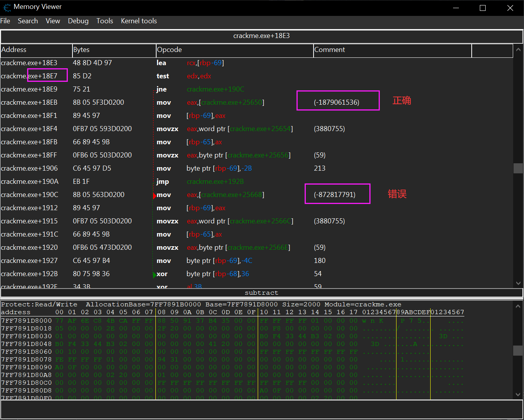Image resolution: width=524 pixels, height=420 pixels.
Task: Click the comment value (-872817791)
Action: [334, 195]
